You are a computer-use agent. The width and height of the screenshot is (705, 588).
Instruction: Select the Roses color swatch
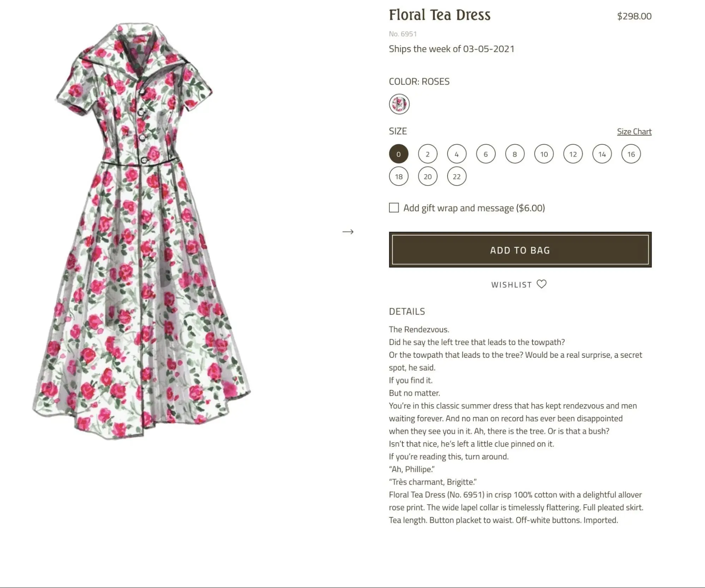coord(399,104)
